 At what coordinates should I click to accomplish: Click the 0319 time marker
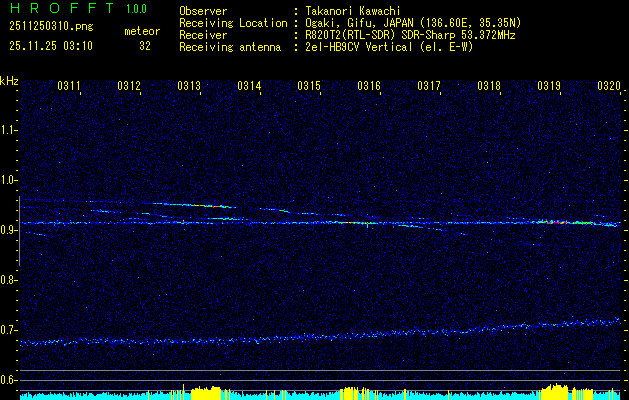point(549,87)
